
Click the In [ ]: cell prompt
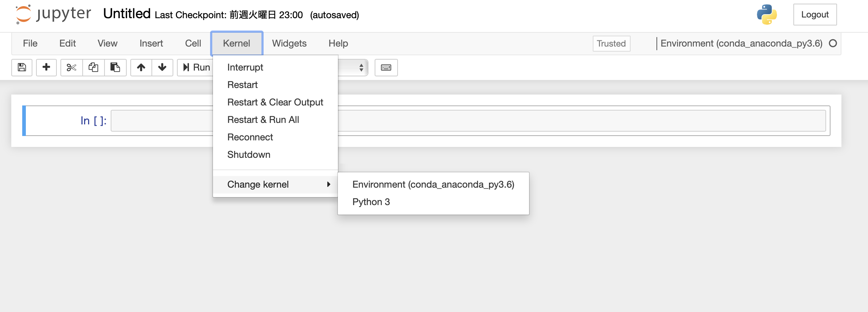point(93,121)
